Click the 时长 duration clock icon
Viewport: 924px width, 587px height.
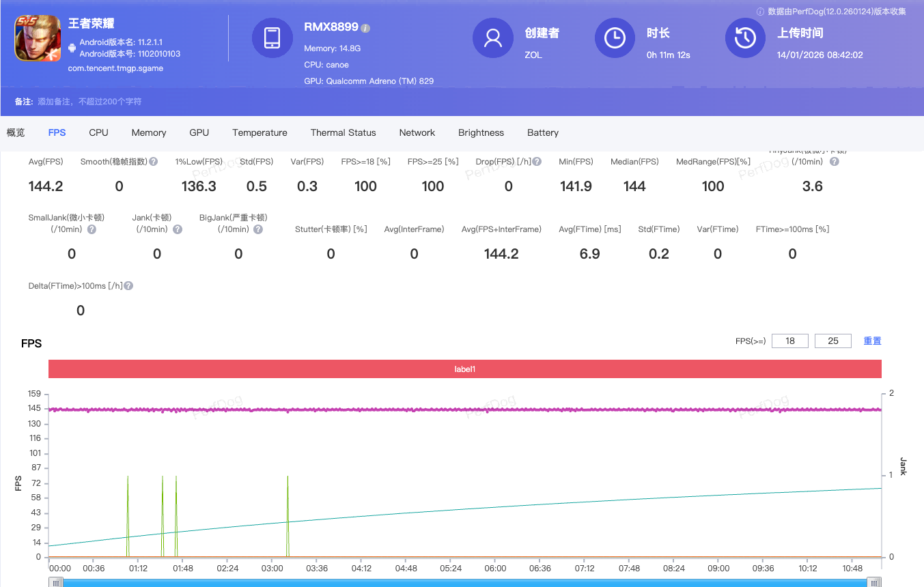615,39
